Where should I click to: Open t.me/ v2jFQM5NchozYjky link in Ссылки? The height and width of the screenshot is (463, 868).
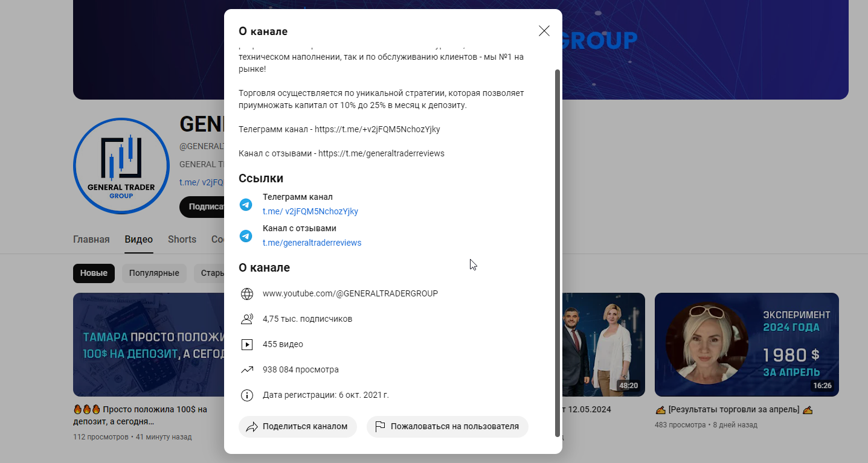310,211
